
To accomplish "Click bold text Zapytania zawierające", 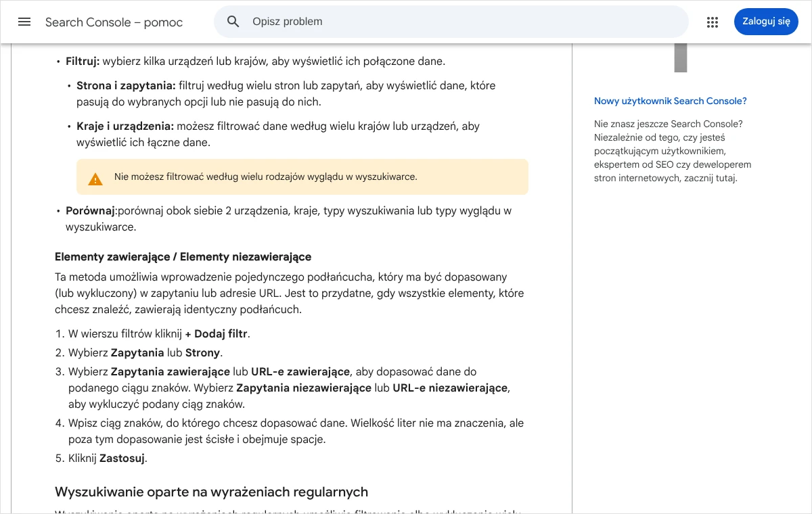I will click(171, 372).
